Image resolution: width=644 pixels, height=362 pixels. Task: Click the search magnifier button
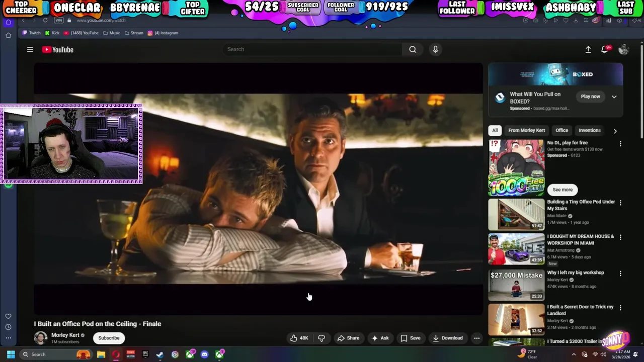tap(413, 49)
